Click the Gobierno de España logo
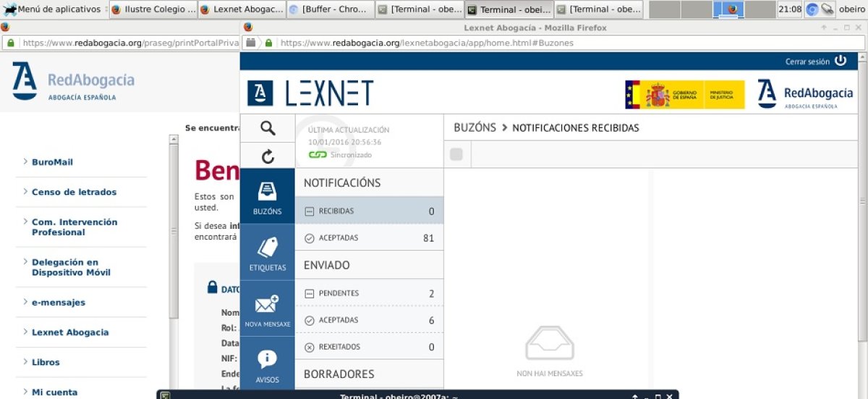Screen dimensions: 868x399 pos(685,95)
